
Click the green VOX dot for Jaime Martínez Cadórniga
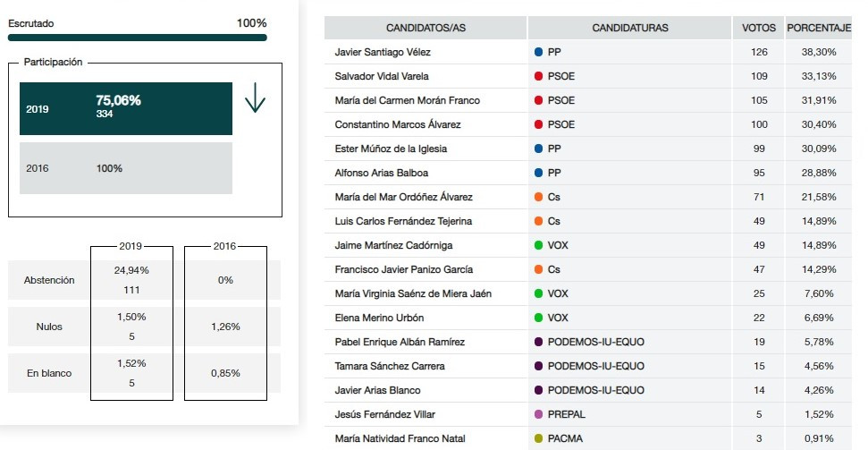538,245
